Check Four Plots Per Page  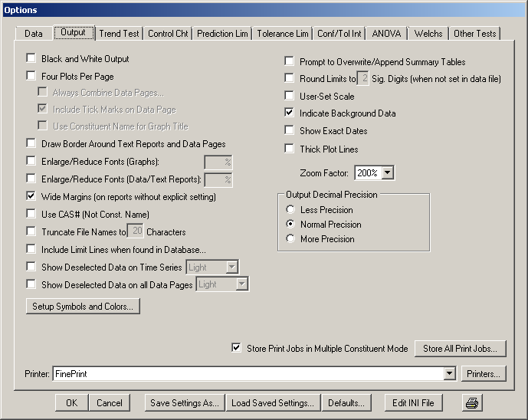[x=31, y=77]
